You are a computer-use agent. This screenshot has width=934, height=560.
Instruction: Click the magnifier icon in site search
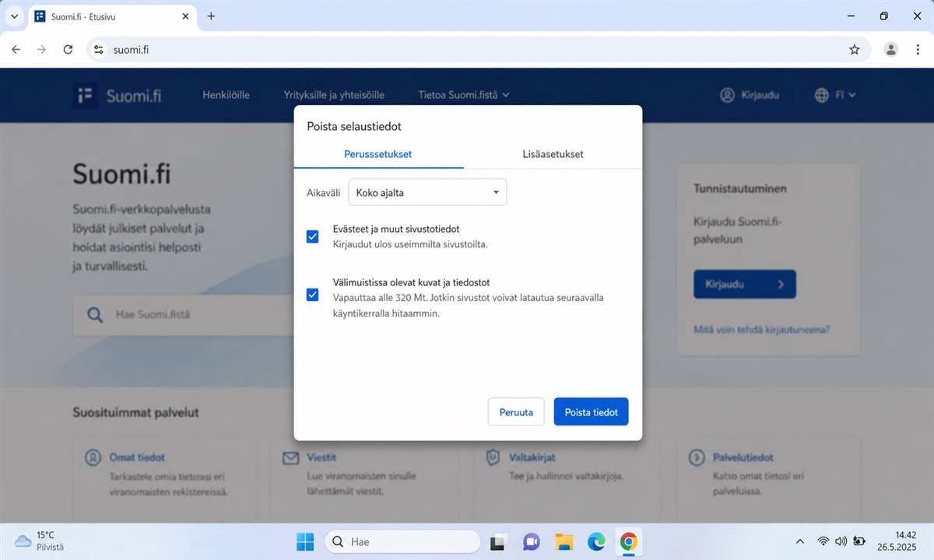click(95, 315)
